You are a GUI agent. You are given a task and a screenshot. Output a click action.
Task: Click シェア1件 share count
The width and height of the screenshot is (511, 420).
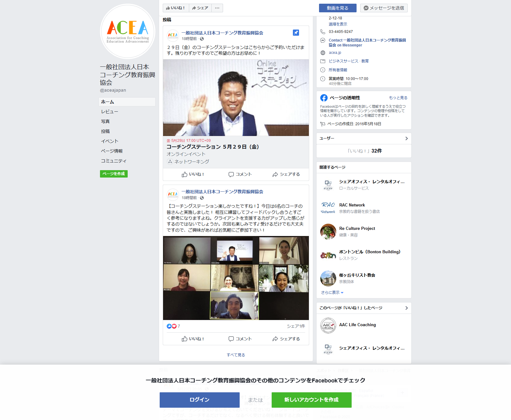point(296,326)
